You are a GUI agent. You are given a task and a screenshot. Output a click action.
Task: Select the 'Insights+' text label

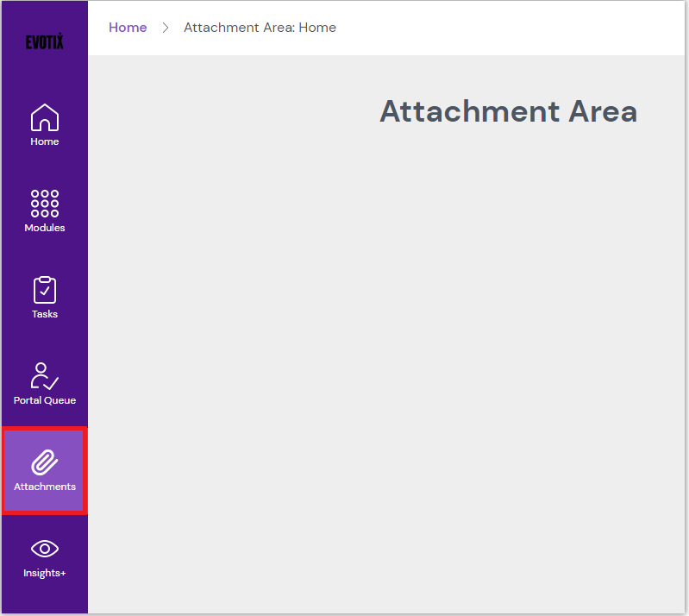pyautogui.click(x=45, y=573)
